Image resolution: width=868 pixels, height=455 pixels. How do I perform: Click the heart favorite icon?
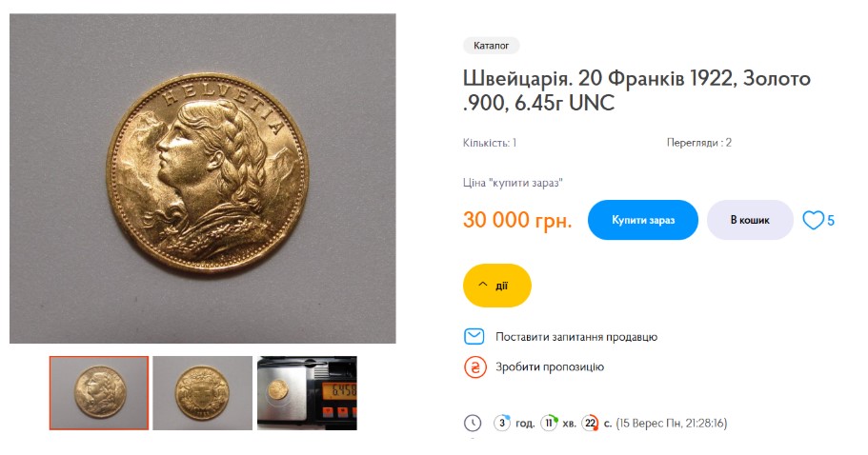[813, 221]
